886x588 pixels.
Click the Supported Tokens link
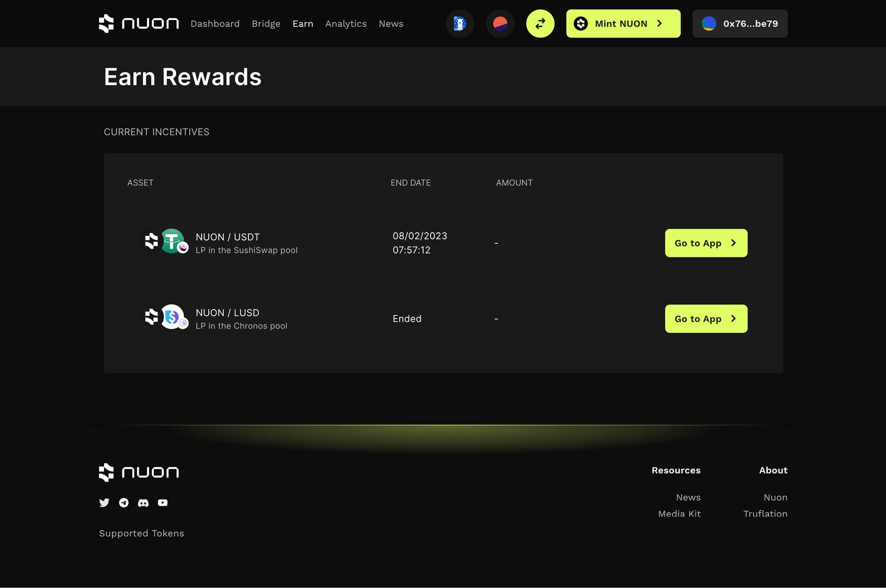click(141, 534)
